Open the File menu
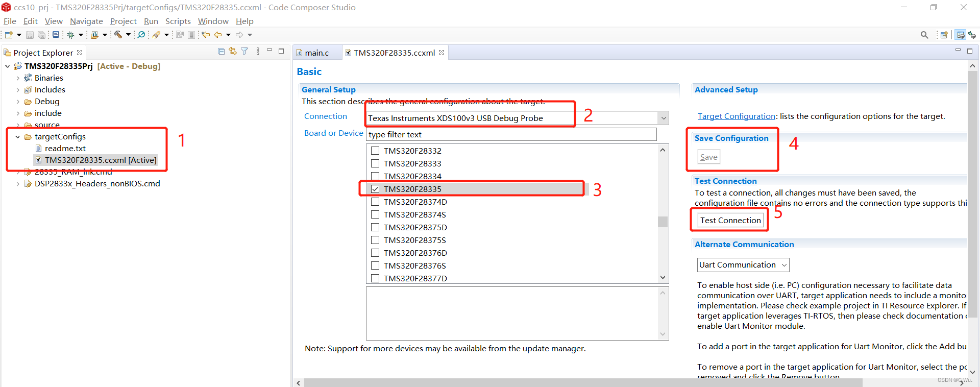 tap(10, 21)
